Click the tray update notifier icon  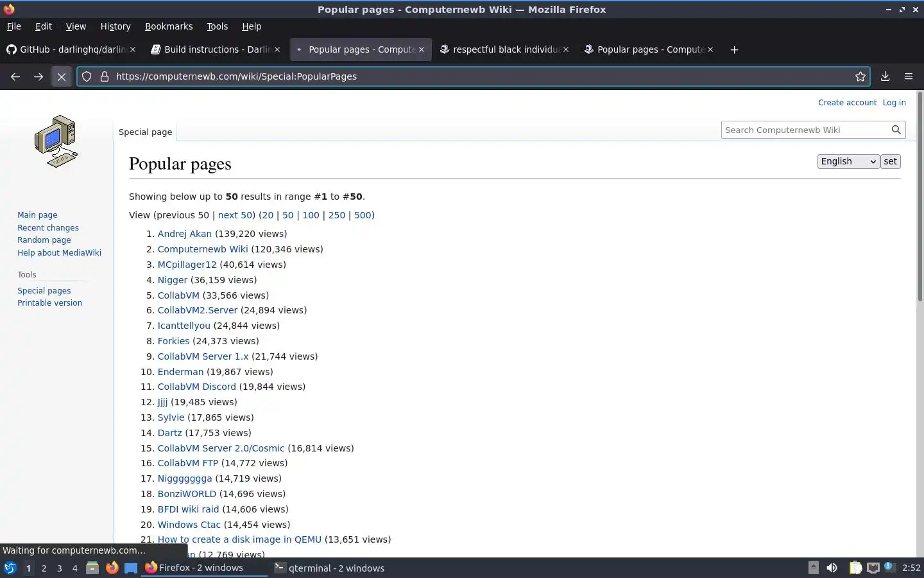click(x=889, y=566)
